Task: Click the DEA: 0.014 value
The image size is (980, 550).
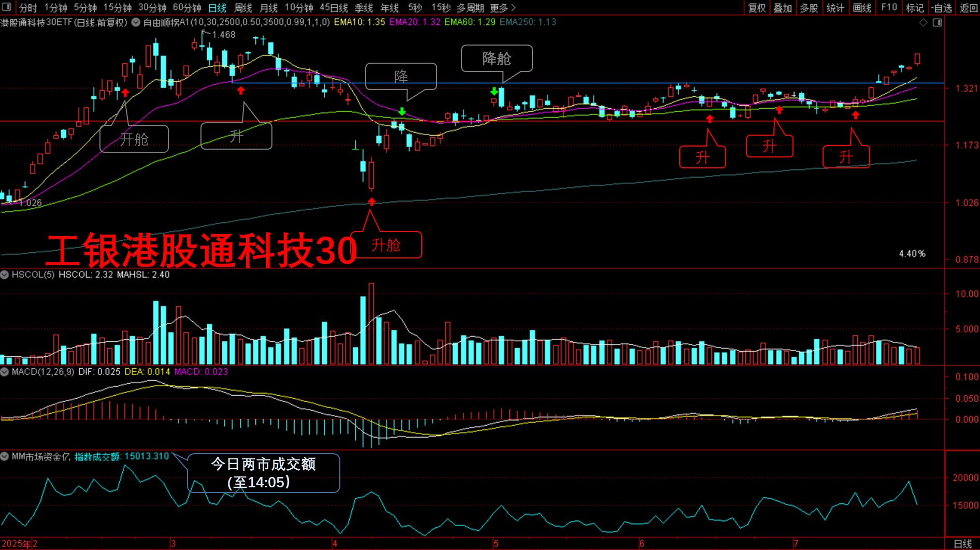Action: pyautogui.click(x=147, y=371)
